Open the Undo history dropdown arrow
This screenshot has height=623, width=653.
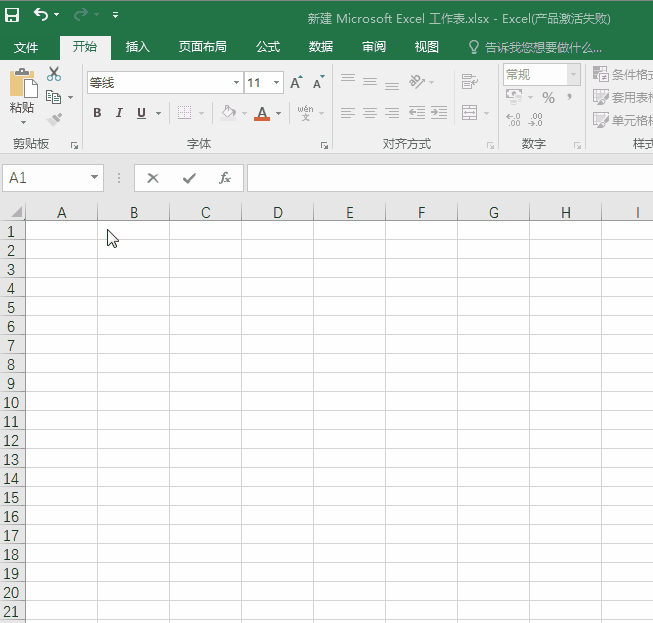(57, 15)
